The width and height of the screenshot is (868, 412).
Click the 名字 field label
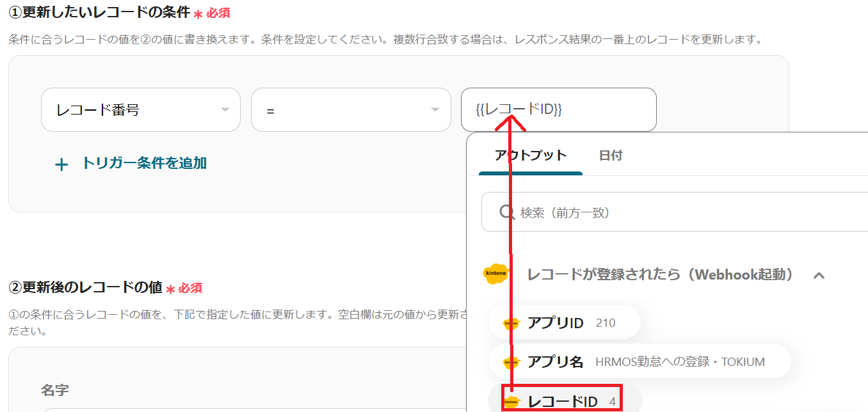(x=55, y=390)
